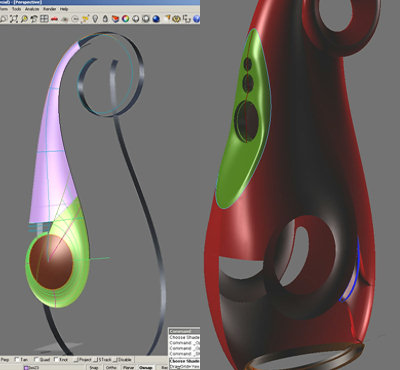Open the color wheel icon
The height and width of the screenshot is (370, 400).
125,19
